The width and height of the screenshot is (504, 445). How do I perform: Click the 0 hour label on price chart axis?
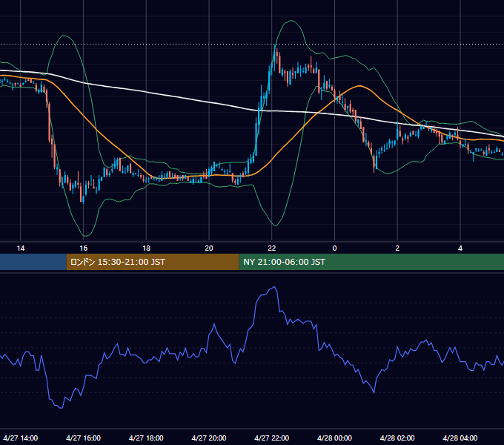[x=334, y=248]
